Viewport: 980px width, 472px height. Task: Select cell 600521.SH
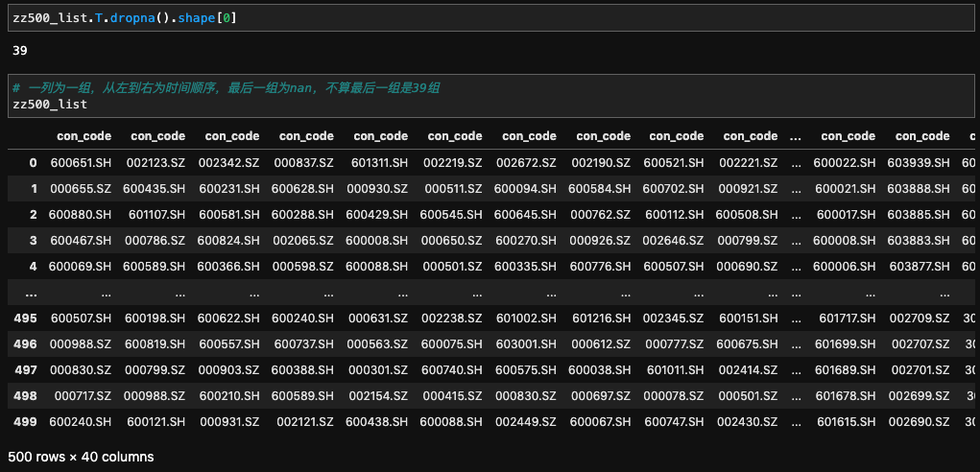click(x=674, y=162)
